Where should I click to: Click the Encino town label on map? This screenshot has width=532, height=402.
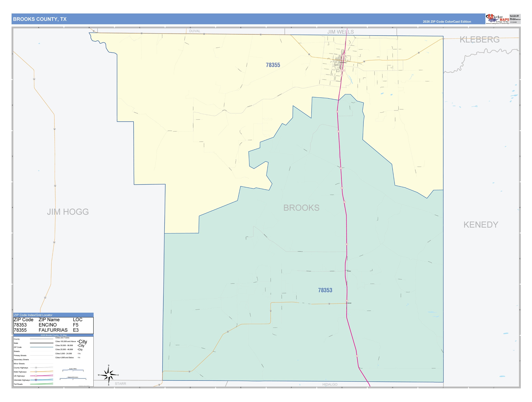349,271
